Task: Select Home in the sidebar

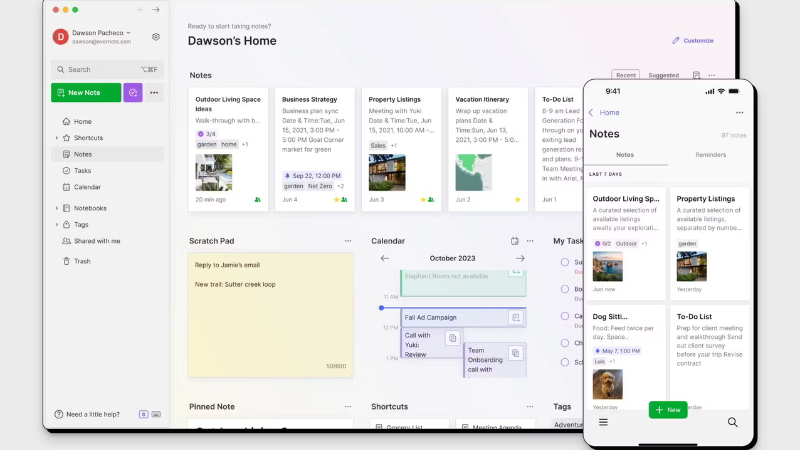Action: pos(107,121)
